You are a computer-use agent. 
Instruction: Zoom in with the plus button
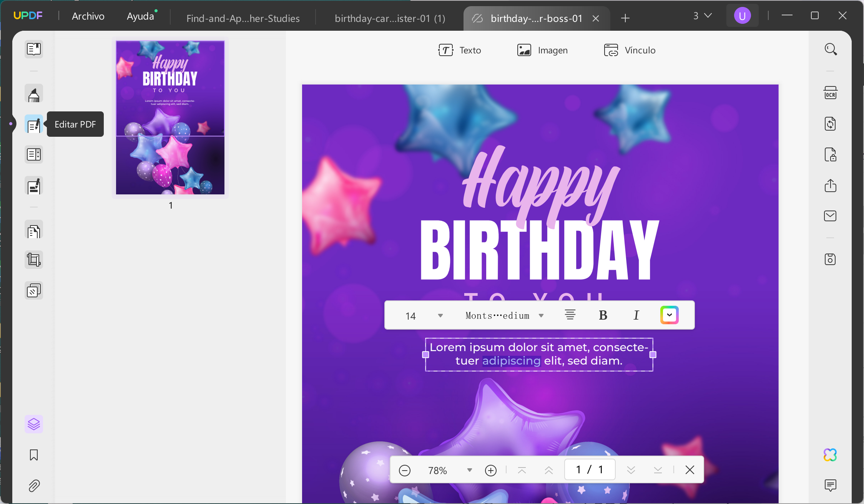tap(491, 470)
